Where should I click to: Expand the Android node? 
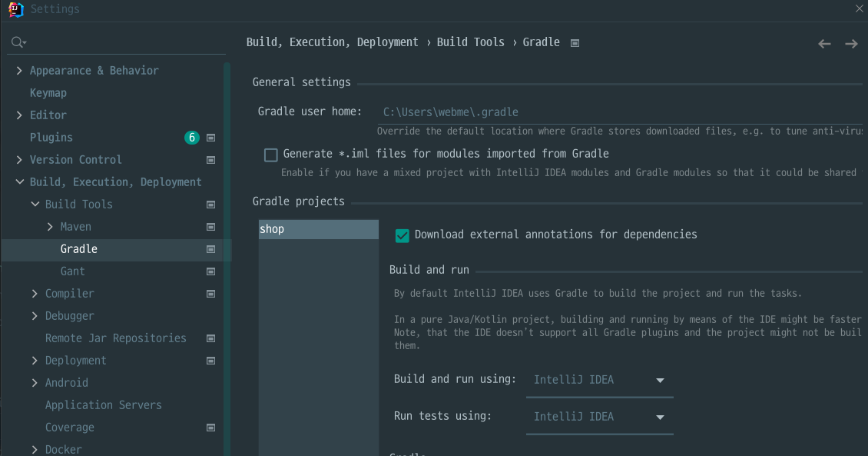click(x=35, y=383)
